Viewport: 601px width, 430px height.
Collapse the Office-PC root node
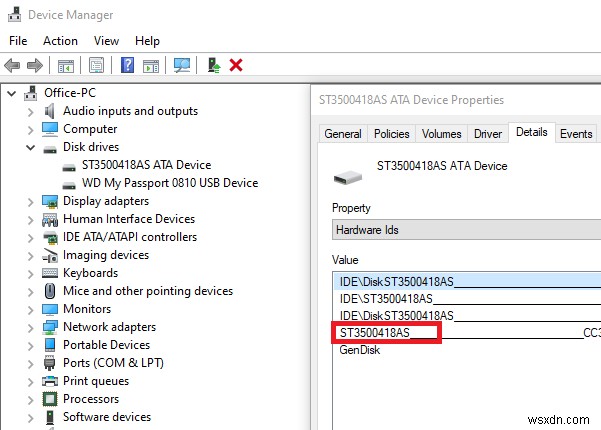(11, 93)
